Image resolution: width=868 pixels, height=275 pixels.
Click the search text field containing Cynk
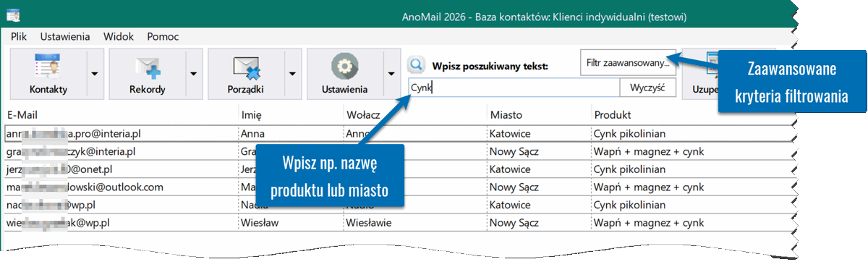(x=514, y=88)
